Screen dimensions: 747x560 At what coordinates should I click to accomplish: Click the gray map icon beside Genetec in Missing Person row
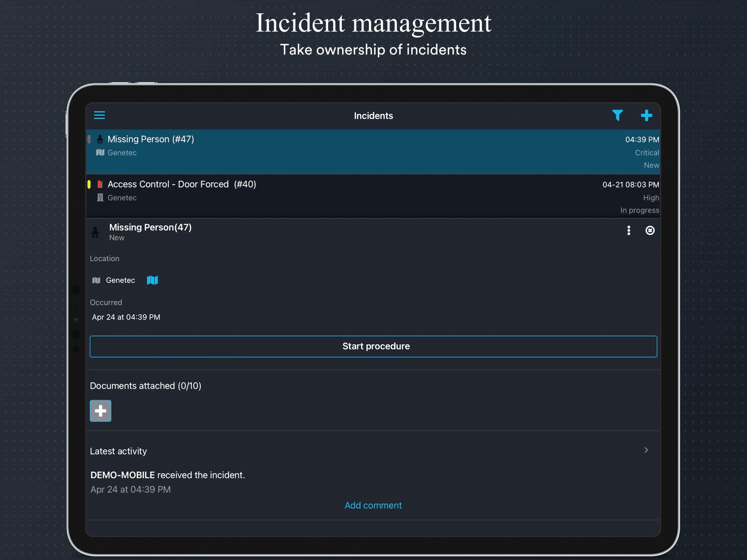click(x=100, y=152)
